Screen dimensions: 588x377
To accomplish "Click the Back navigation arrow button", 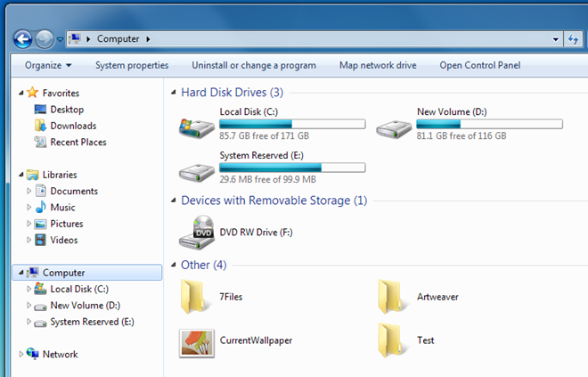I will pos(22,39).
